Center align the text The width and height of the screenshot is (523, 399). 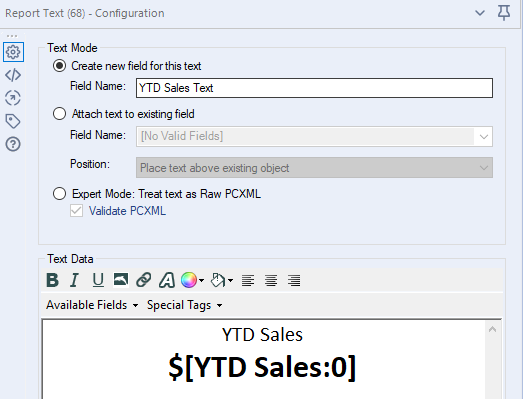(271, 281)
